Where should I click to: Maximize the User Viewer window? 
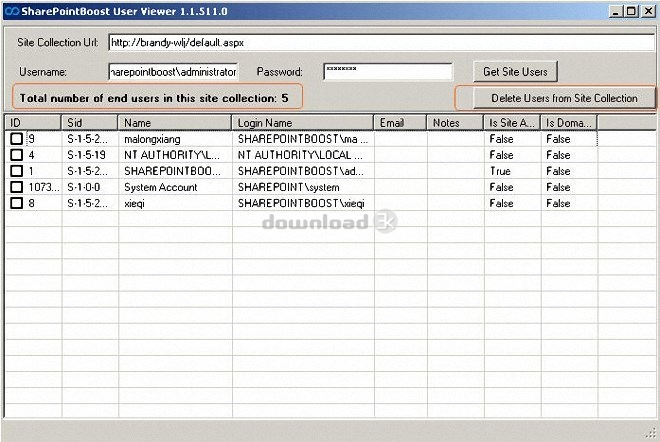pyautogui.click(x=631, y=11)
